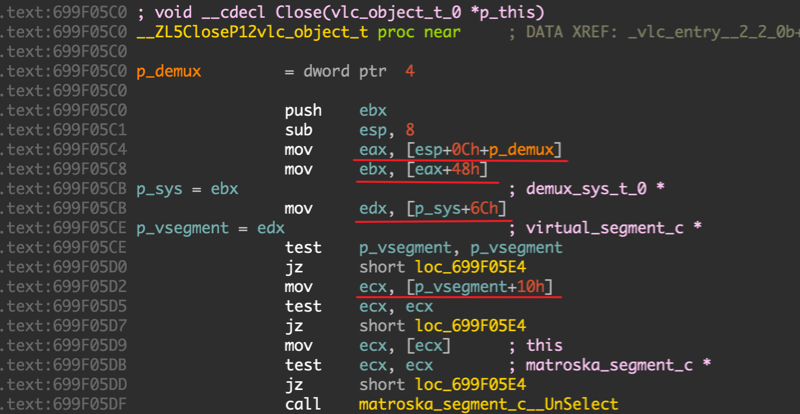Click operand 'ebx, [eax+48h]'
This screenshot has height=414, width=800.
[x=423, y=169]
